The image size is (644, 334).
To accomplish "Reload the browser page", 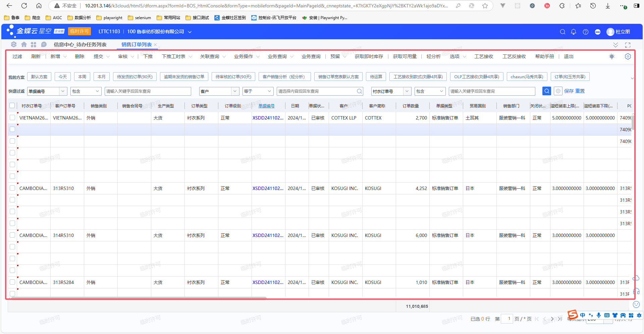I will [24, 6].
